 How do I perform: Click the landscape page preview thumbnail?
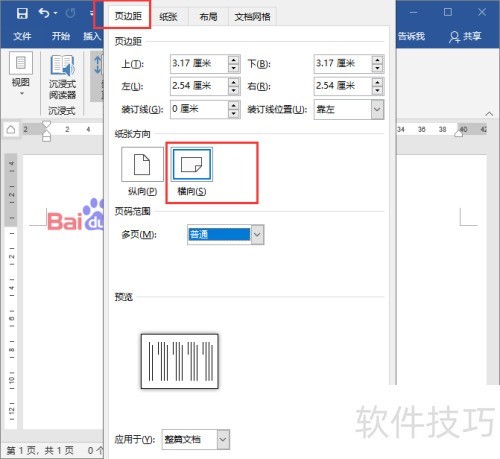tap(180, 361)
